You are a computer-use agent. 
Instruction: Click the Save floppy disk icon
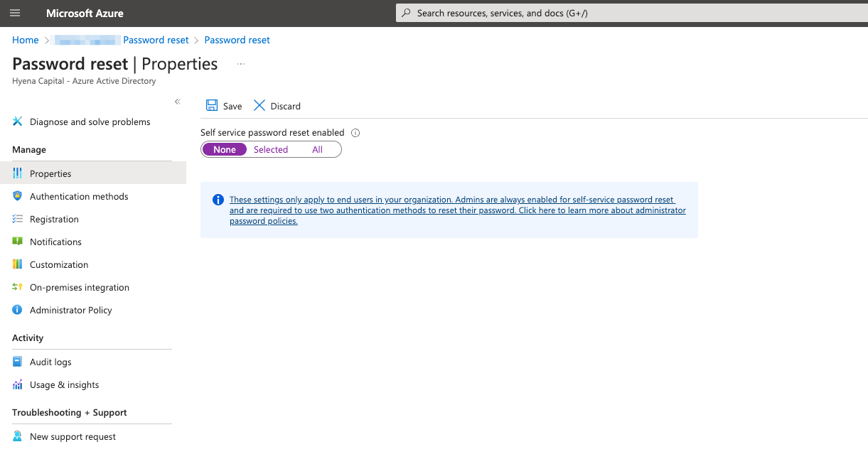click(x=212, y=105)
